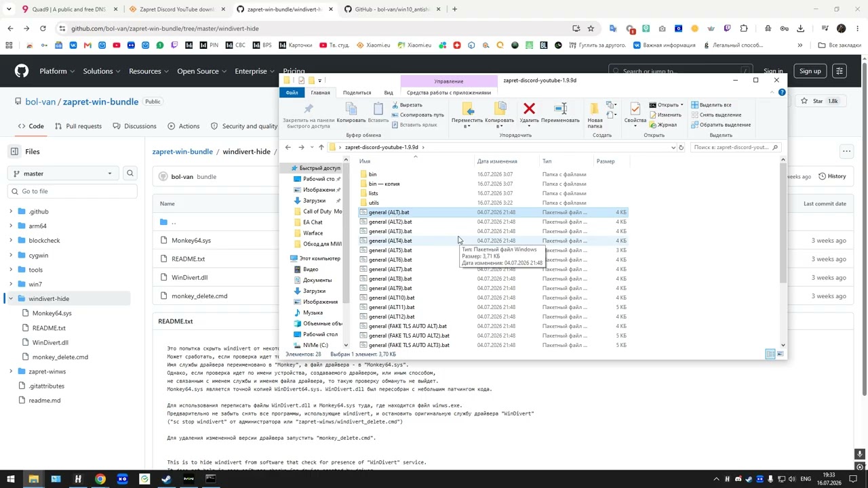Refresh the Explorer address bar

681,147
